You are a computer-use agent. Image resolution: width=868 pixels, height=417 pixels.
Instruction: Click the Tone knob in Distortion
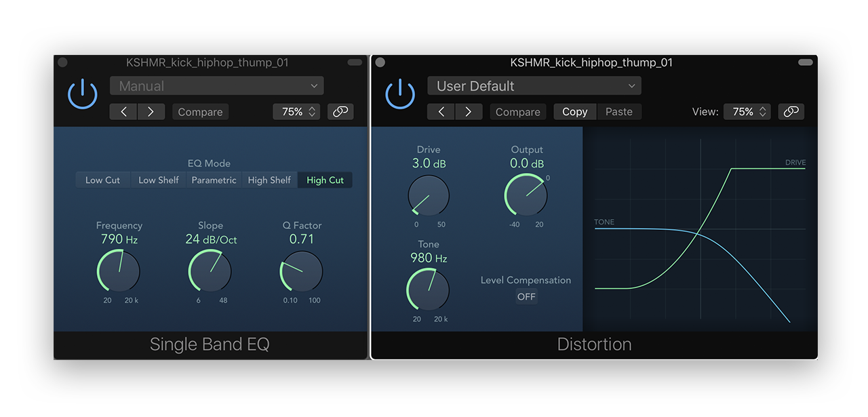click(429, 290)
